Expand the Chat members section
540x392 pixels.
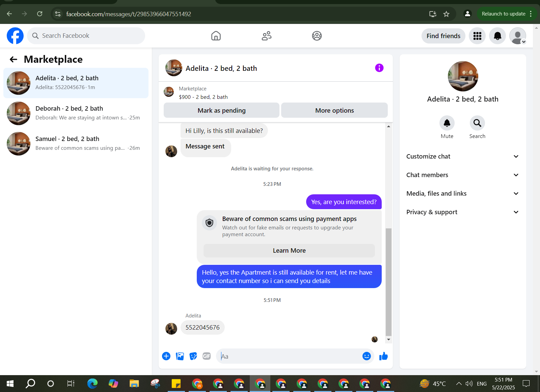(x=463, y=175)
